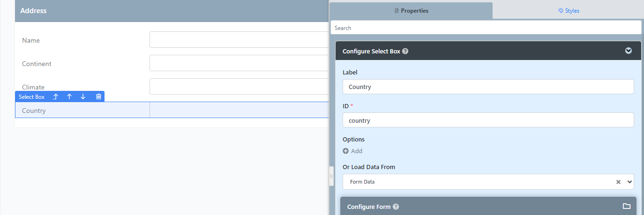Screen dimensions: 644x215
Task: Click the ID field containing country
Action: (x=488, y=120)
